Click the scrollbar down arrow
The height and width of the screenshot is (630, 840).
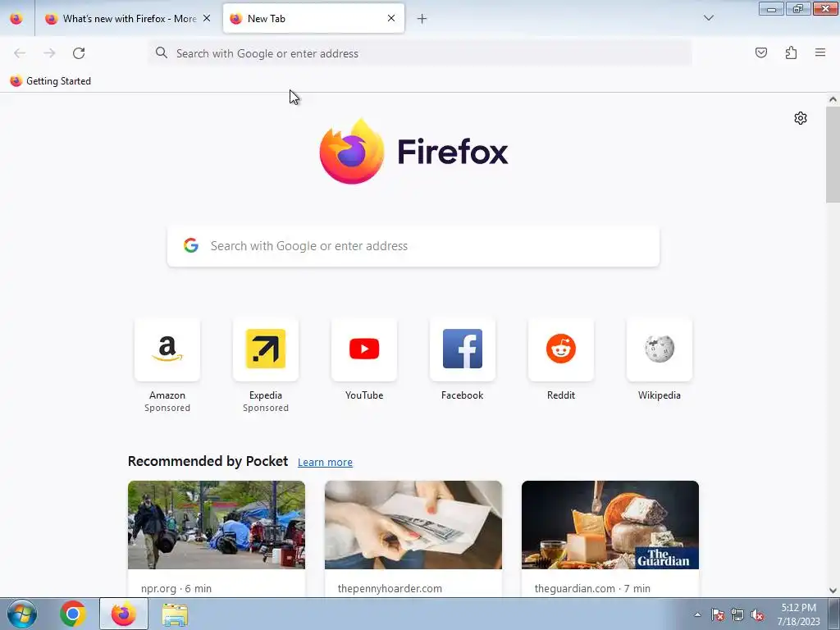[833, 591]
